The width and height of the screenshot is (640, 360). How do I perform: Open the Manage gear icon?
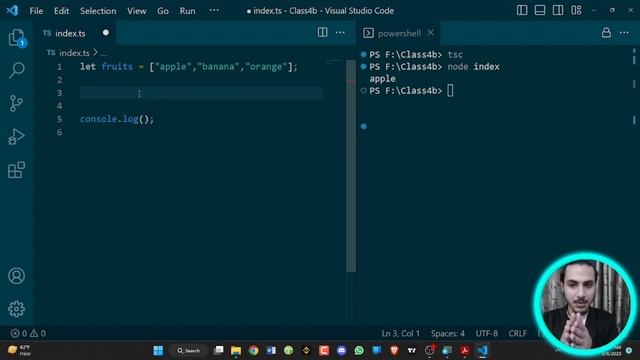click(x=16, y=309)
